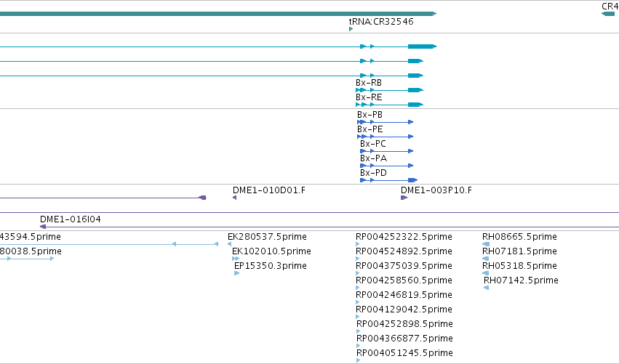Select EK102010.5prime EST label
The image size is (619, 364).
click(x=271, y=251)
